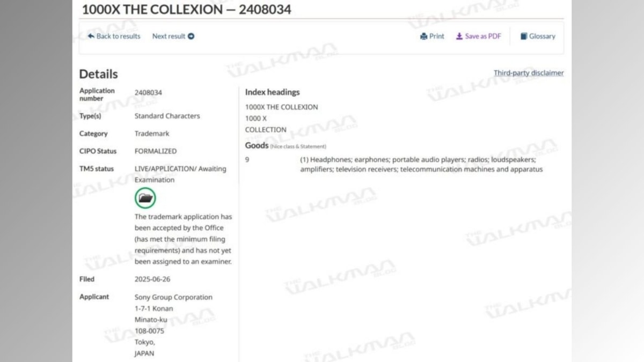Open the Glossary
The image size is (644, 362).
click(538, 36)
